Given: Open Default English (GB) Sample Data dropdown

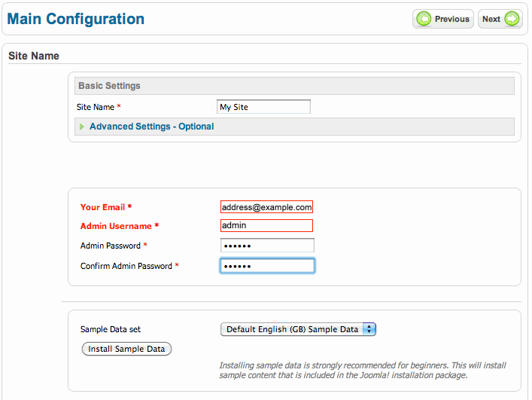Looking at the screenshot, I should pyautogui.click(x=298, y=329).
